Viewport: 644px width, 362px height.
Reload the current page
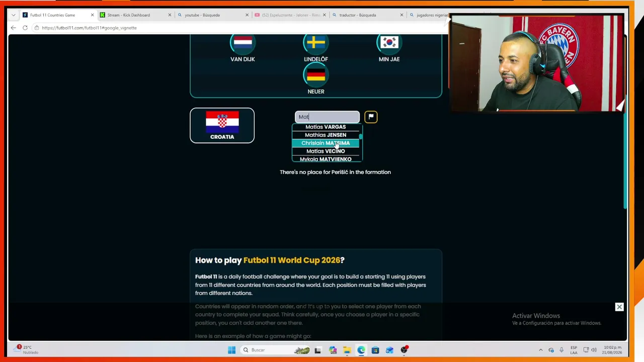[25, 28]
